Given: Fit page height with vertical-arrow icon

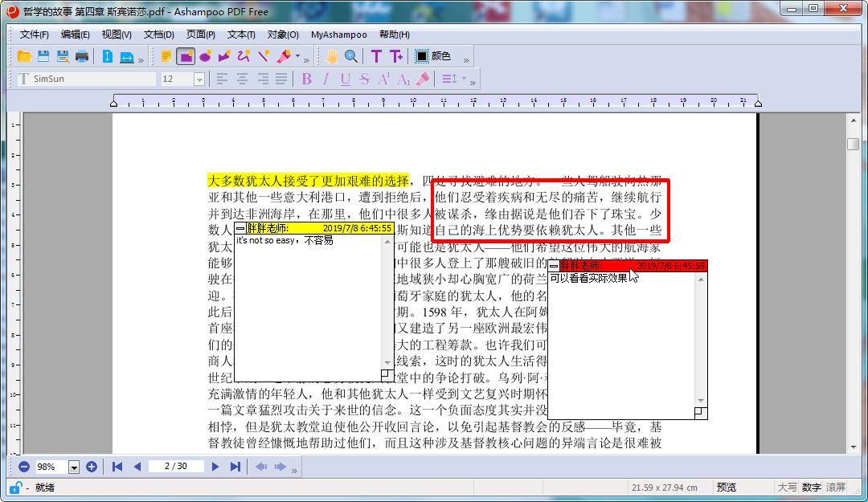Looking at the screenshot, I should (108, 56).
